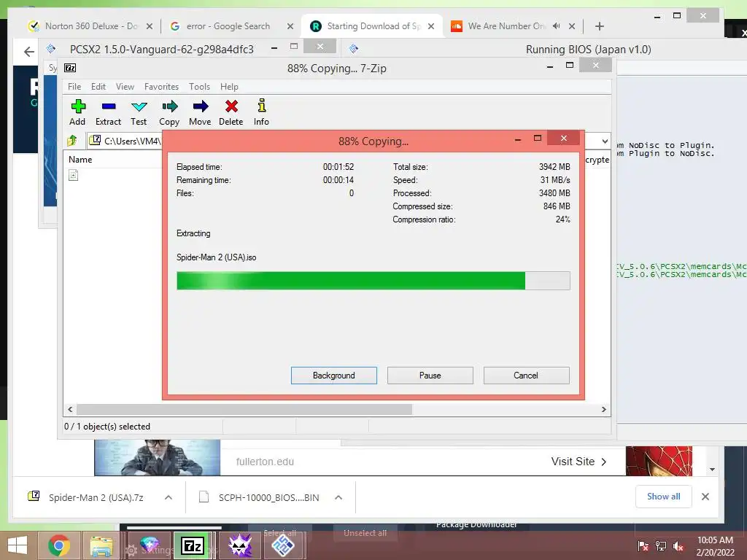Click the Action Center flag tray icon
The image size is (747, 560).
click(643, 545)
